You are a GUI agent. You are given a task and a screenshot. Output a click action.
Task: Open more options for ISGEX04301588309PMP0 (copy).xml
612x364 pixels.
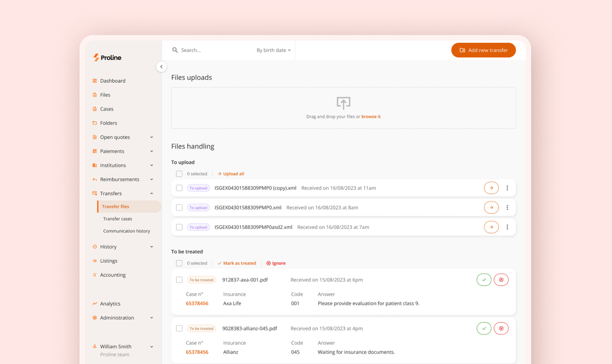(x=507, y=188)
